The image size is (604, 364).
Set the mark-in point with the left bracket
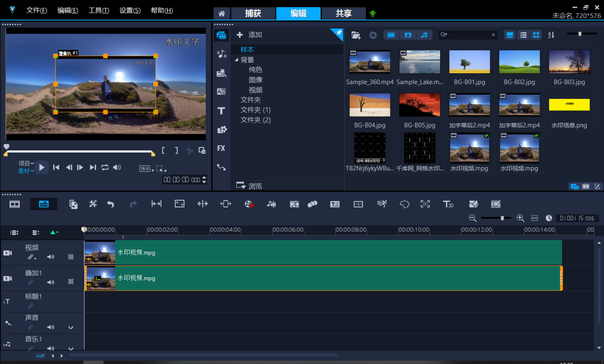click(163, 150)
